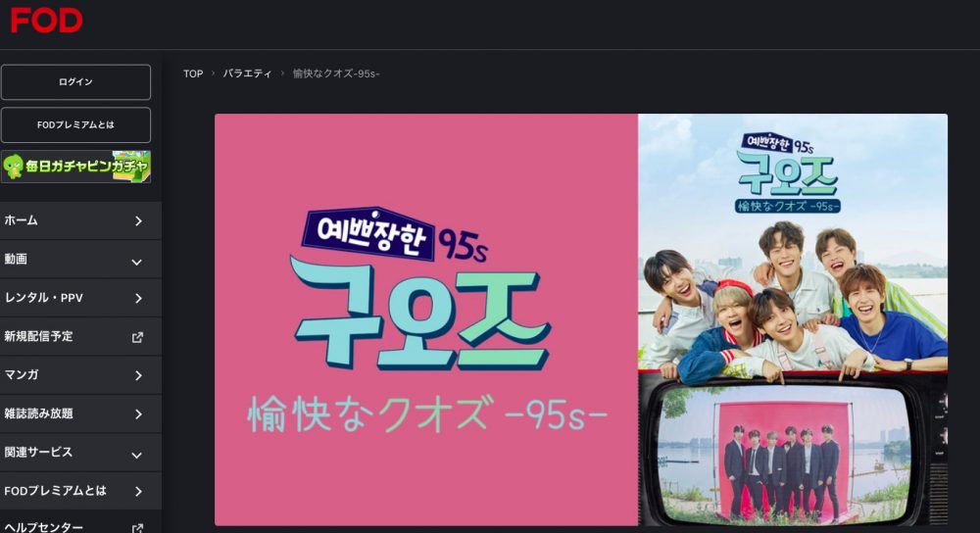Click the arrow beside レンタル・PPV
The height and width of the screenshot is (533, 980).
138,299
